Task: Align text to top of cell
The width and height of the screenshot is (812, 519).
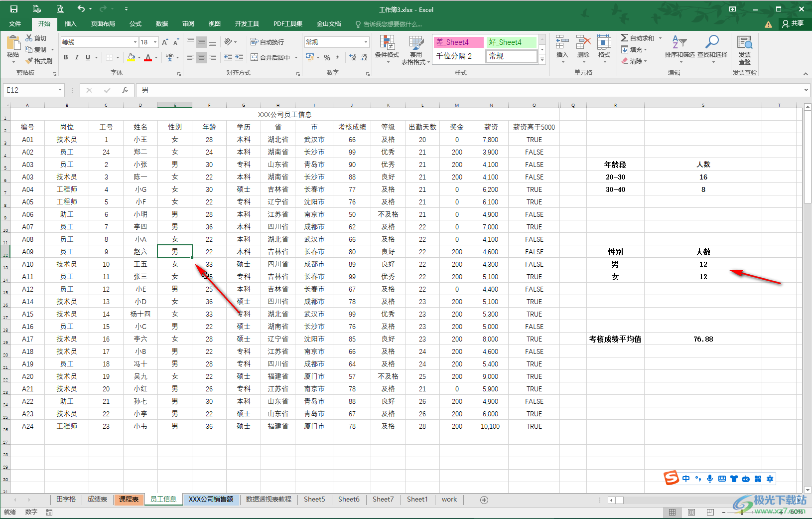Action: (x=191, y=42)
